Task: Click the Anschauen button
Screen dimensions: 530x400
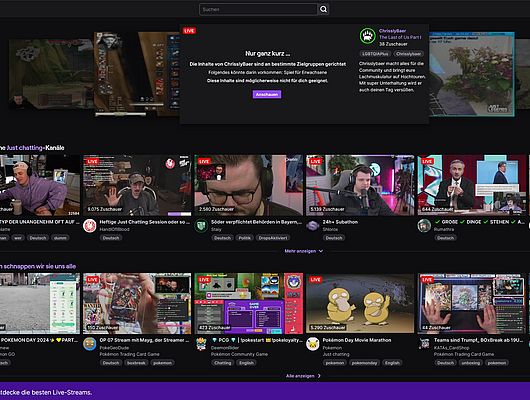Action: coord(267,94)
